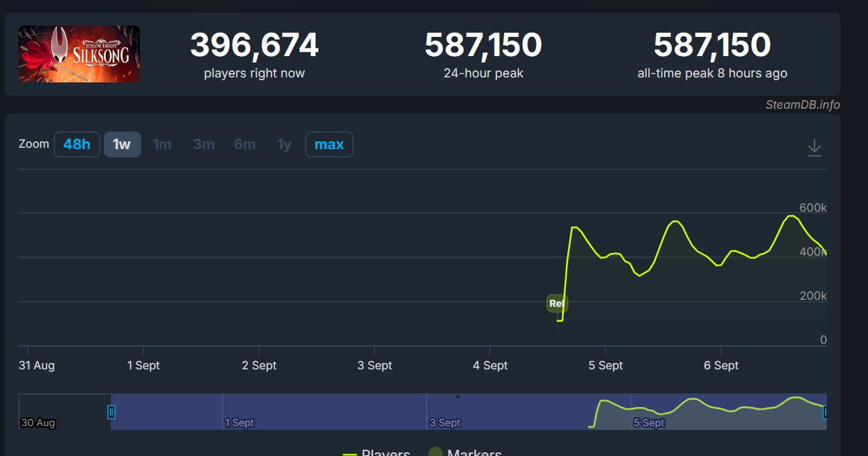Click the 600k y-axis label
Viewport: 868px width, 456px height.
pos(813,208)
